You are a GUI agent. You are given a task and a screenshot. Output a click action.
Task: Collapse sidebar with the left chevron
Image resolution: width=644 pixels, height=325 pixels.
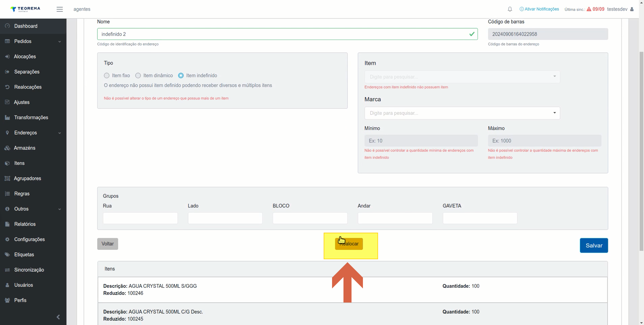click(x=58, y=317)
